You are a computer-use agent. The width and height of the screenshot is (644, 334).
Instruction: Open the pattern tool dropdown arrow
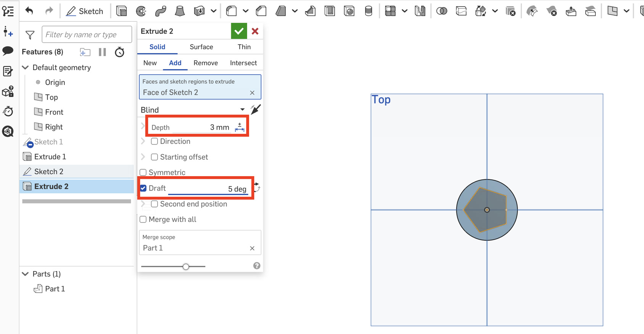pos(404,11)
